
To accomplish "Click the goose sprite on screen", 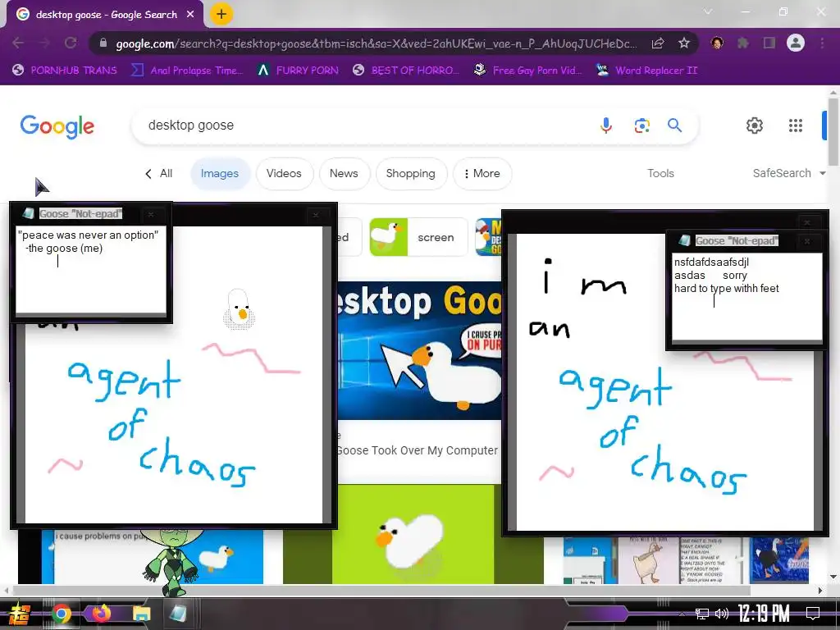I will pos(239,309).
